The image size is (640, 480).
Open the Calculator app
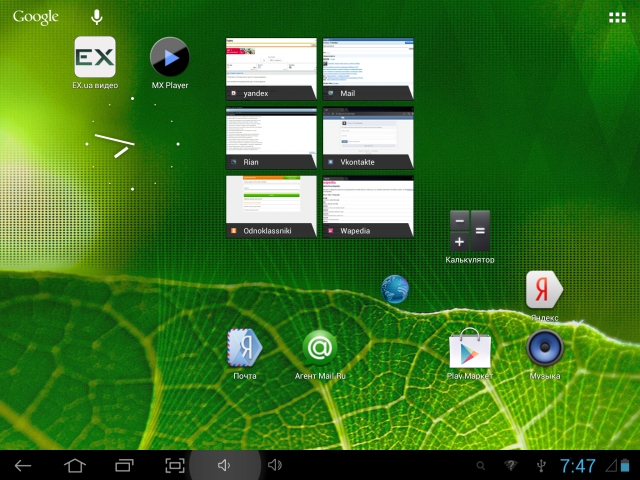pos(469,231)
